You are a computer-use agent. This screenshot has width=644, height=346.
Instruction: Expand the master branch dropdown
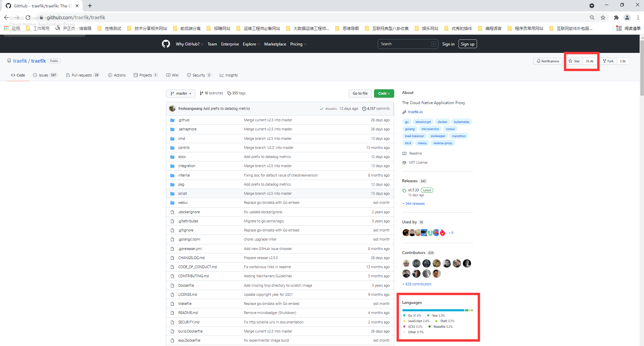(x=181, y=93)
